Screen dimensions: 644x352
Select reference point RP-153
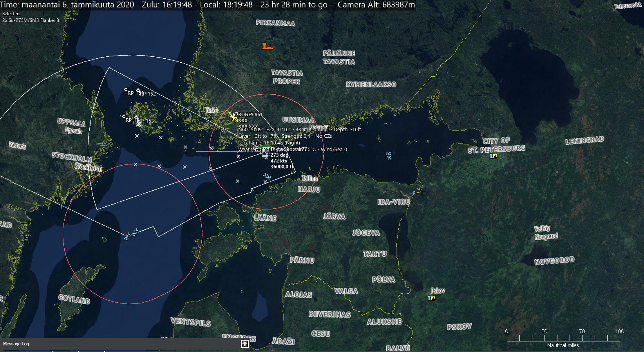click(x=136, y=117)
